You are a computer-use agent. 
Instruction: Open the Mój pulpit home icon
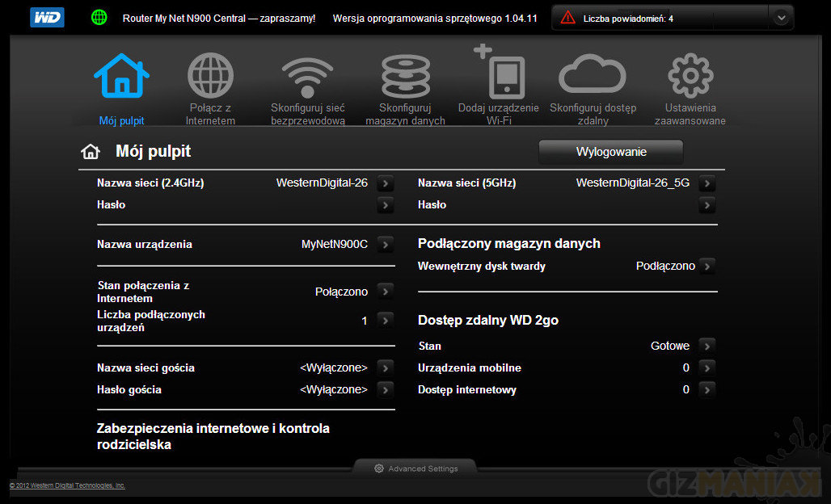tap(121, 77)
